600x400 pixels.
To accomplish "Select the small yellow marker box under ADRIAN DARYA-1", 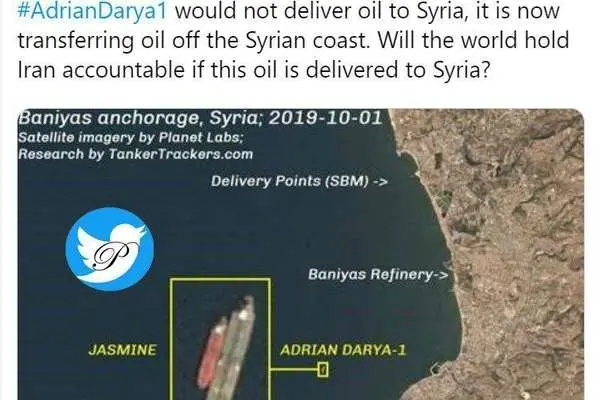I will point(323,370).
